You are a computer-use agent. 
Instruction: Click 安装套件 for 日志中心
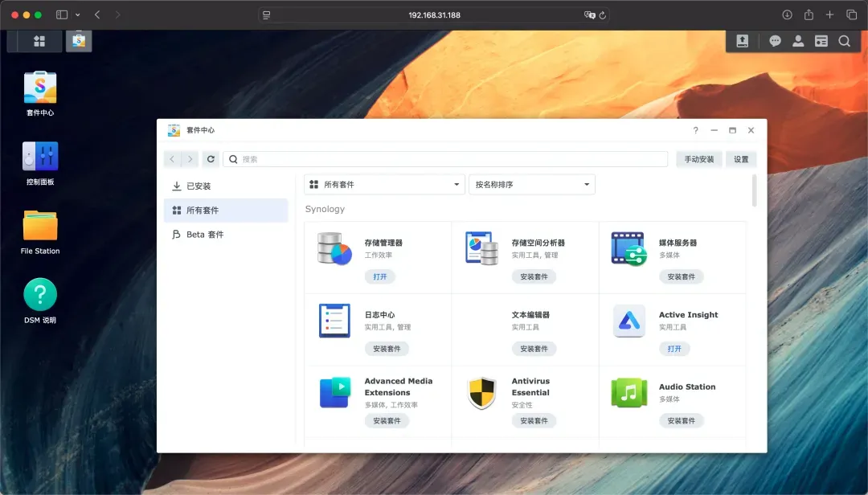point(387,348)
